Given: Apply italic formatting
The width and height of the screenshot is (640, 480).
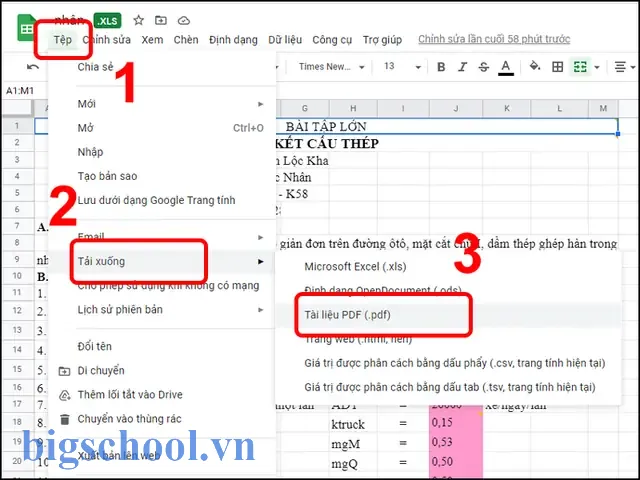Looking at the screenshot, I should pyautogui.click(x=462, y=67).
